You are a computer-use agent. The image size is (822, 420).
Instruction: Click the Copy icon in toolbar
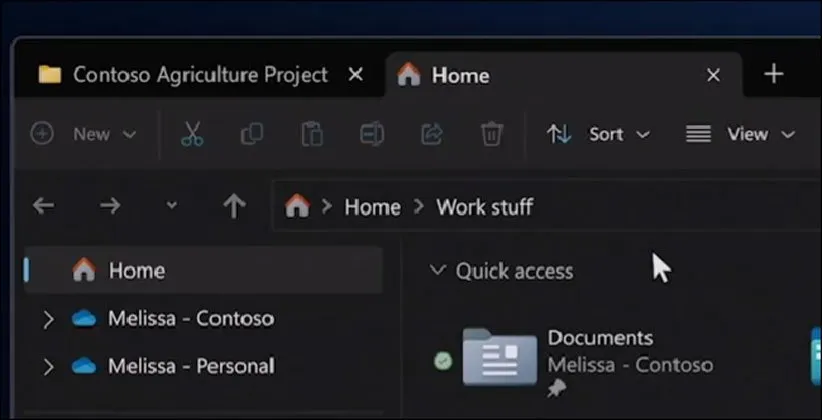[252, 134]
